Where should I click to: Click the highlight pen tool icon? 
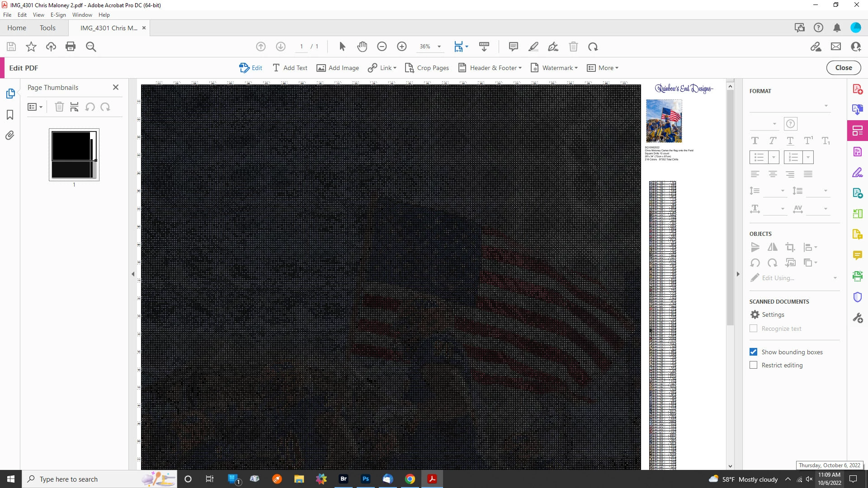point(533,47)
